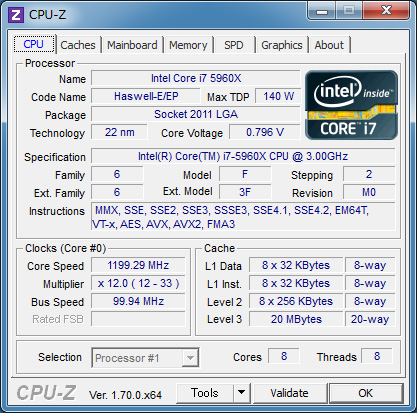The height and width of the screenshot is (413, 417).
Task: Open the About tab
Action: click(x=329, y=45)
